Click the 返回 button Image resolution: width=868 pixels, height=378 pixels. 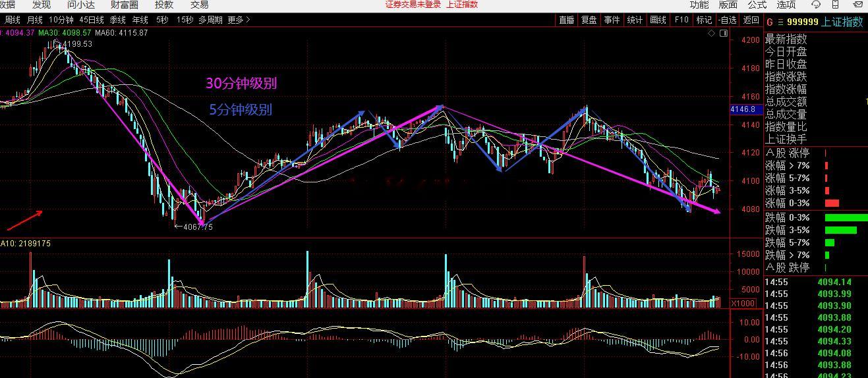(751, 20)
